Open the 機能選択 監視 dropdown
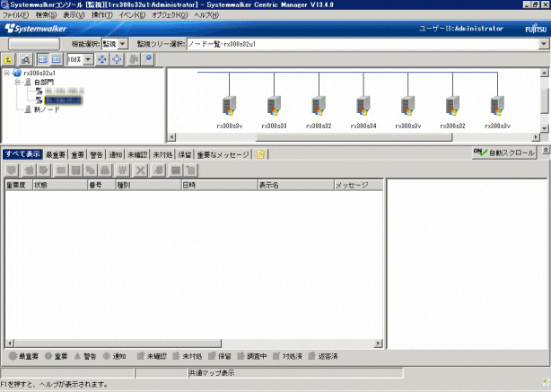551x392 pixels. pyautogui.click(x=123, y=44)
